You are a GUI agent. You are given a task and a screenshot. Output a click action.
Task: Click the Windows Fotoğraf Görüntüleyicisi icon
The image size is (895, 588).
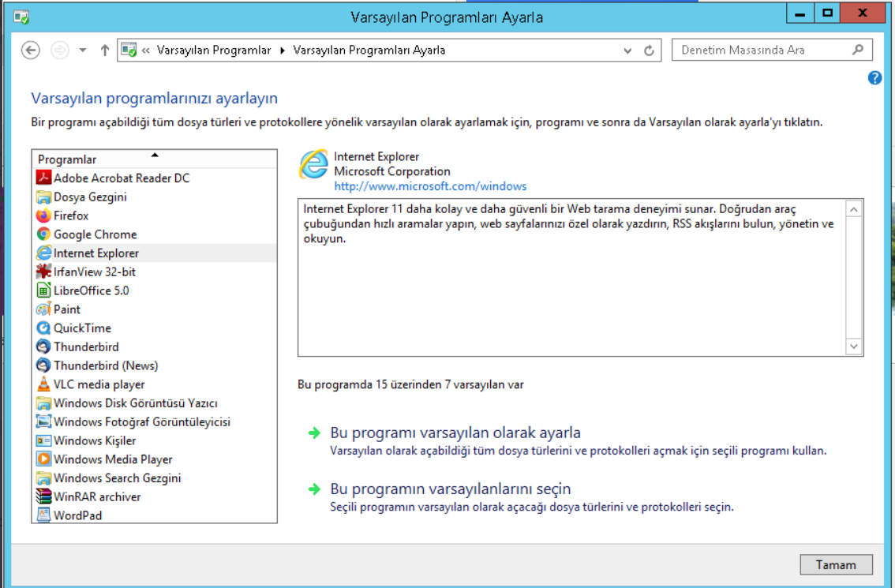tap(43, 421)
